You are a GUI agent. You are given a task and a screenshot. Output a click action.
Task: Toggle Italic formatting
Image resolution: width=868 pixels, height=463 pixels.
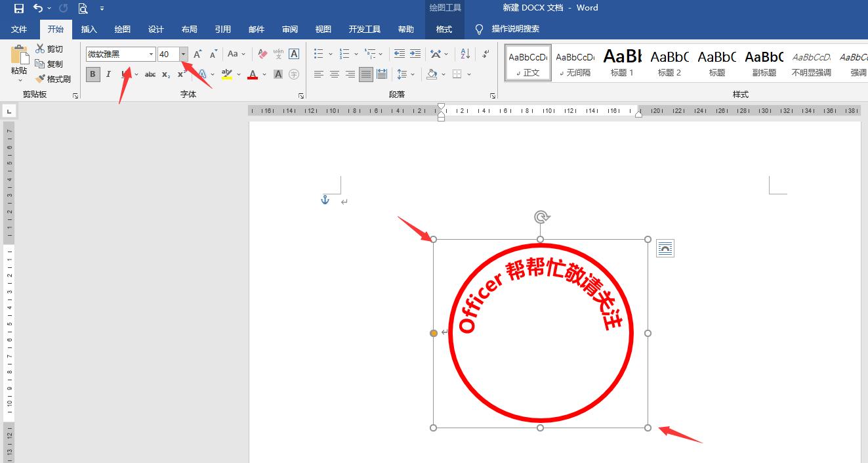108,74
